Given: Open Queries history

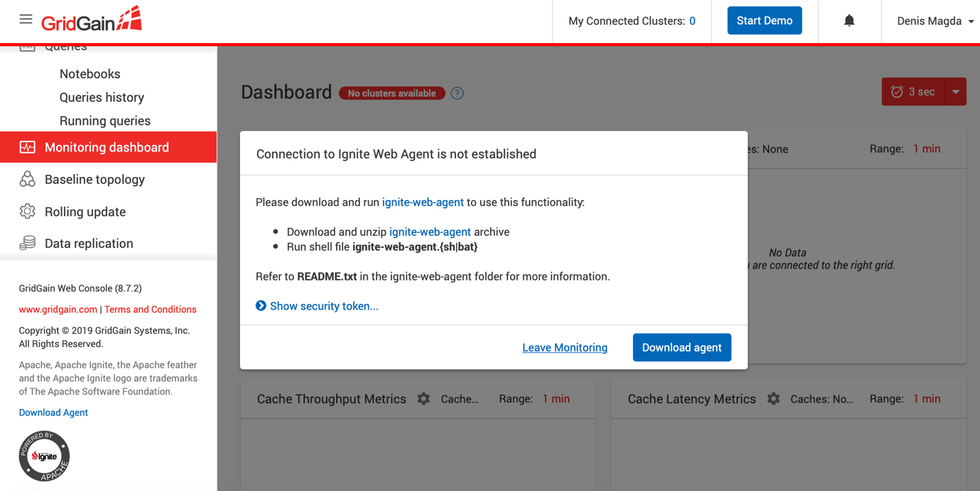Looking at the screenshot, I should point(101,97).
